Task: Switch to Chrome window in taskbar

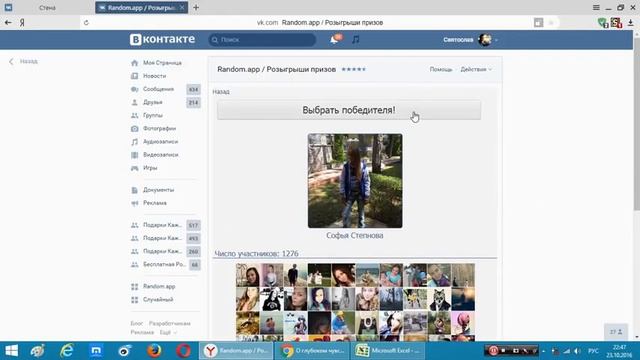Action: pyautogui.click(x=313, y=351)
